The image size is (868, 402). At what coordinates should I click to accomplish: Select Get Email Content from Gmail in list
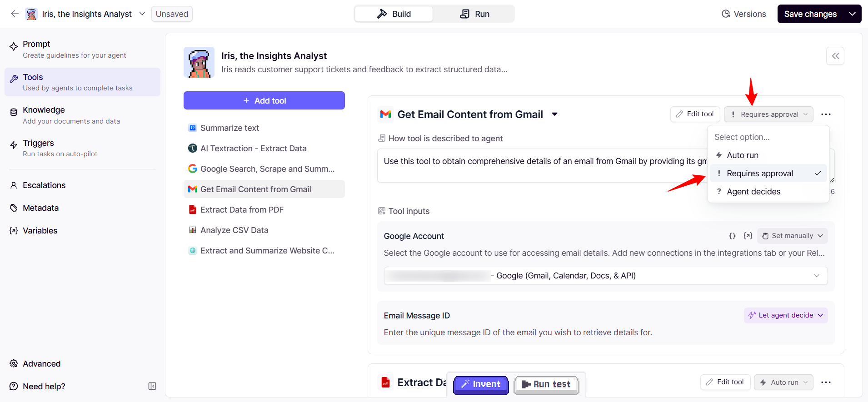point(264,189)
